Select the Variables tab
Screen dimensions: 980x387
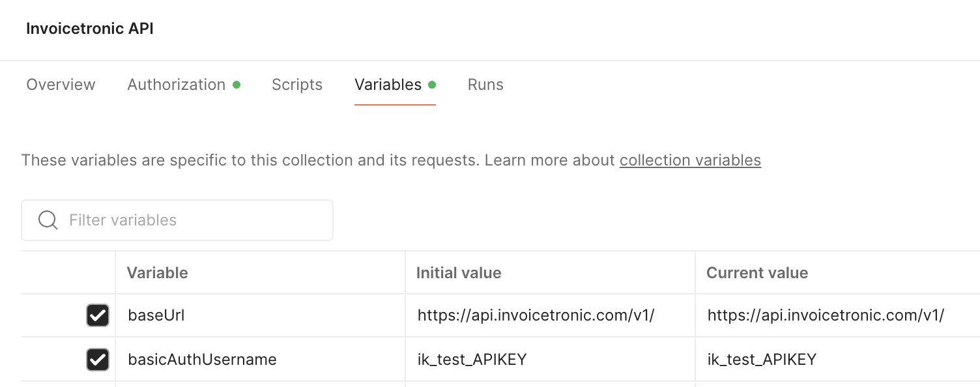pyautogui.click(x=388, y=85)
